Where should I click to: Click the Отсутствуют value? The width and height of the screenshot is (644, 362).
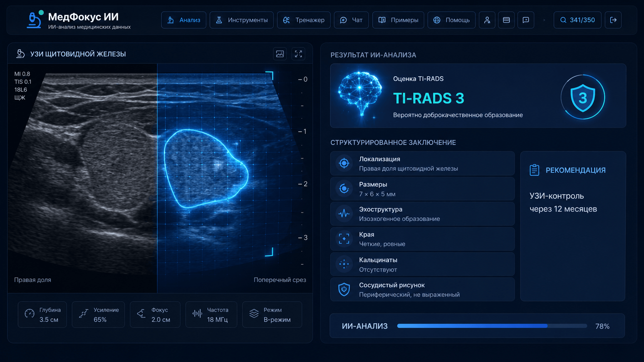[378, 270]
